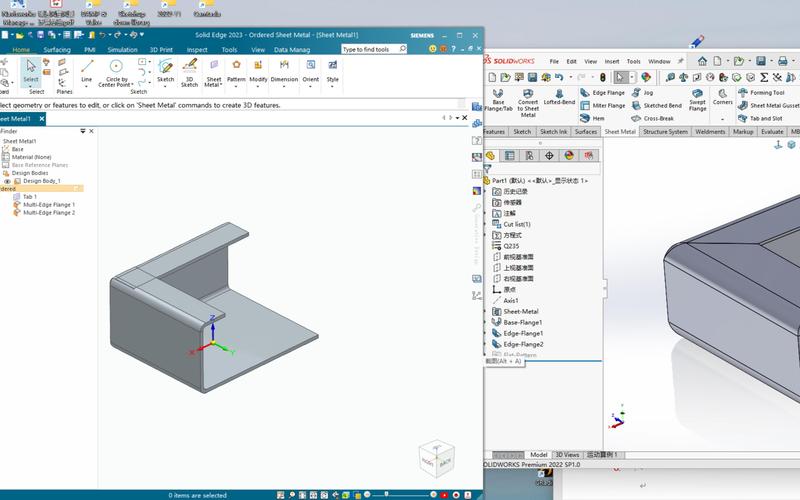Open the Simulation tab in Solid Edge
Screen dimensions: 800x500
coord(122,49)
